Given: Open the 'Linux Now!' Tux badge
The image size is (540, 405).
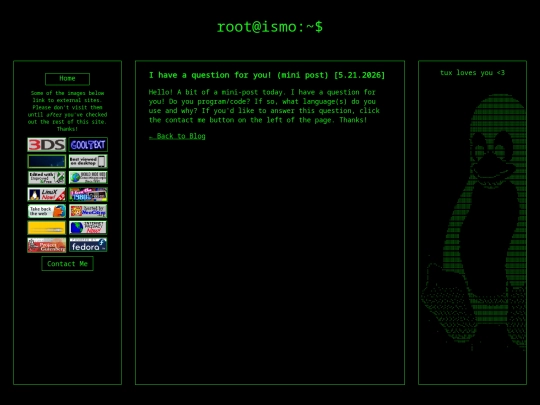Looking at the screenshot, I should point(46,195).
